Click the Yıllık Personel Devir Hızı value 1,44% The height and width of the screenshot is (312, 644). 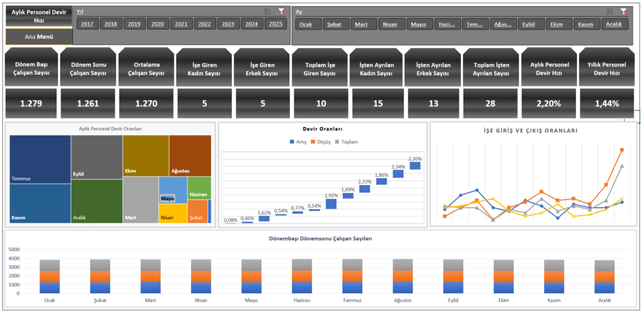606,103
